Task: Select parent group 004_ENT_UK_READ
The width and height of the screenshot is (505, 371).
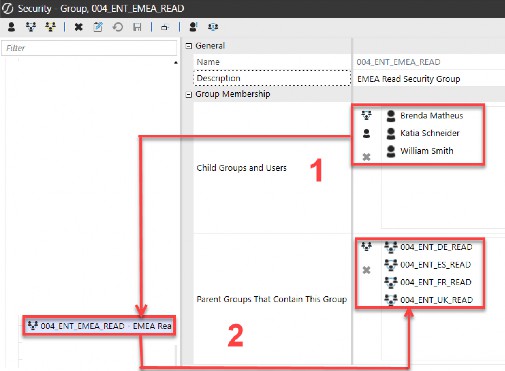Action: pos(428,300)
